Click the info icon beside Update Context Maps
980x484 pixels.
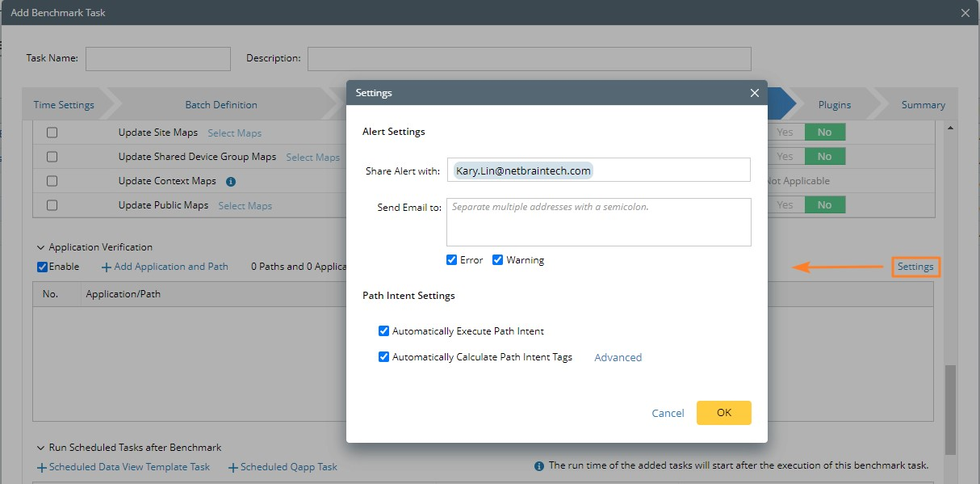tap(231, 181)
